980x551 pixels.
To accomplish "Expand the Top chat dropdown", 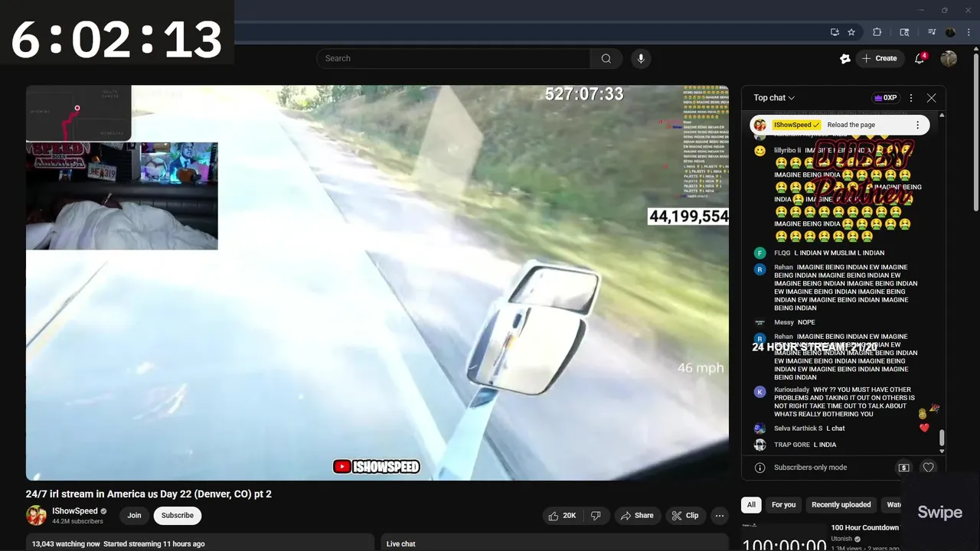I will [774, 98].
